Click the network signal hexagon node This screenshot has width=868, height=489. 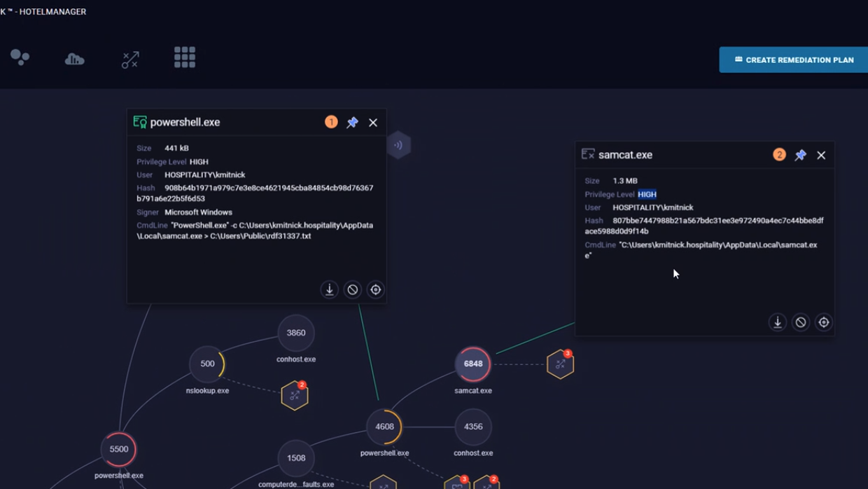[x=398, y=145]
